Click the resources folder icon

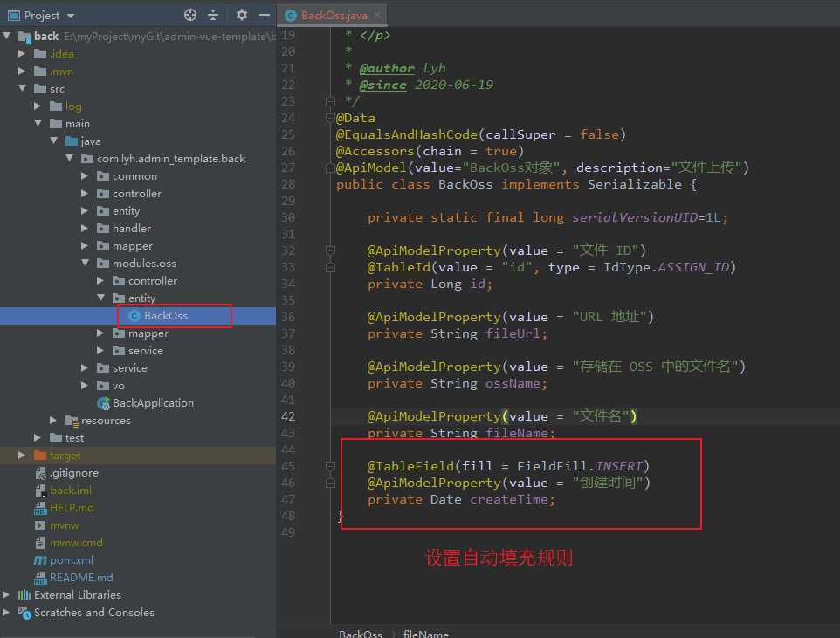(72, 421)
